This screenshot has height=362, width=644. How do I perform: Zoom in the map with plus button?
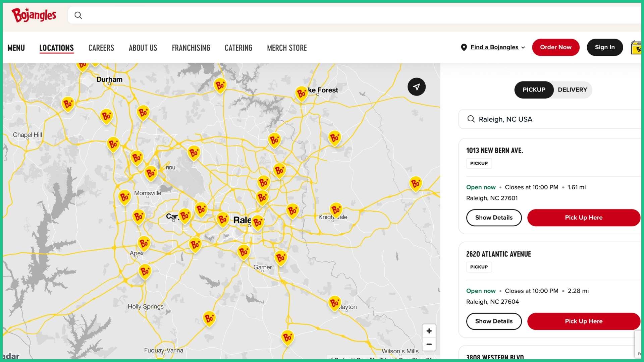(x=429, y=331)
